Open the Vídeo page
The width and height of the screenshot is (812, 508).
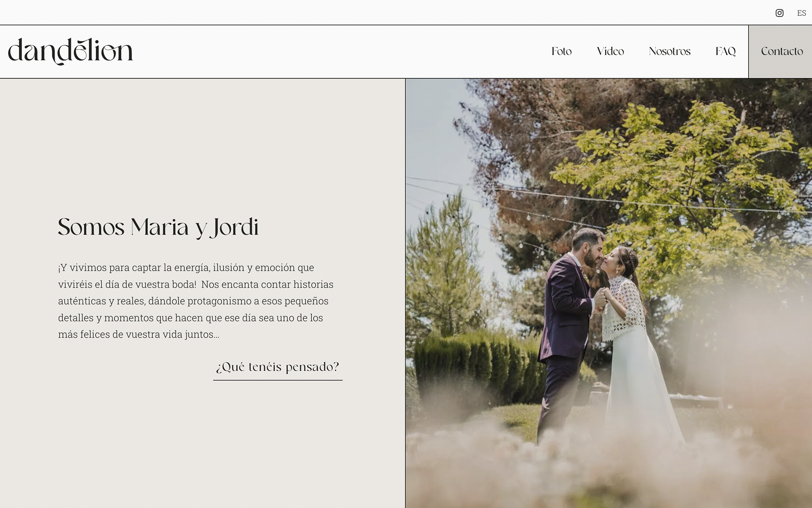point(610,51)
